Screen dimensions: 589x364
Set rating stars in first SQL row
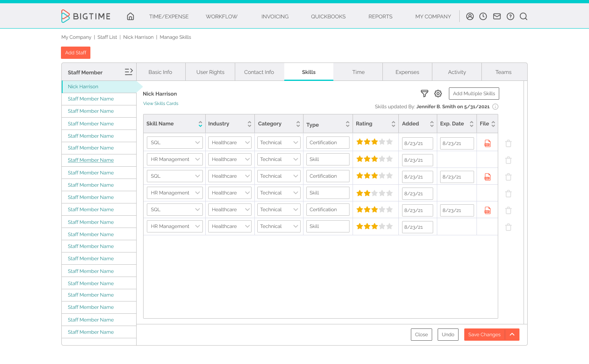point(374,142)
